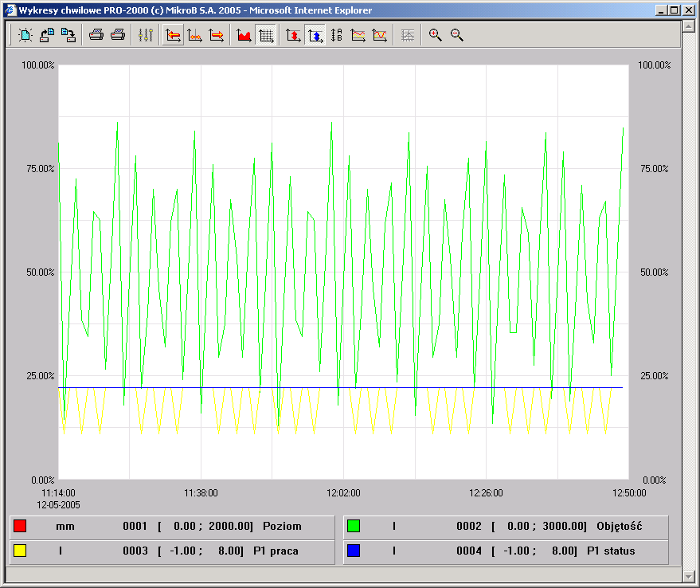Viewport: 700px width, 588px height.
Task: Click the greyed-out data table icon
Action: (x=408, y=35)
